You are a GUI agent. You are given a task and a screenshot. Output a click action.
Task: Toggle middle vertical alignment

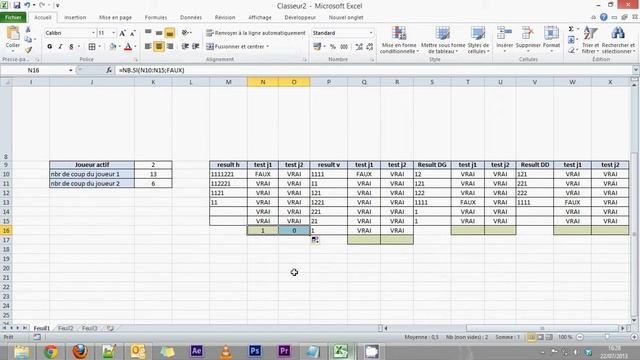pos(159,33)
